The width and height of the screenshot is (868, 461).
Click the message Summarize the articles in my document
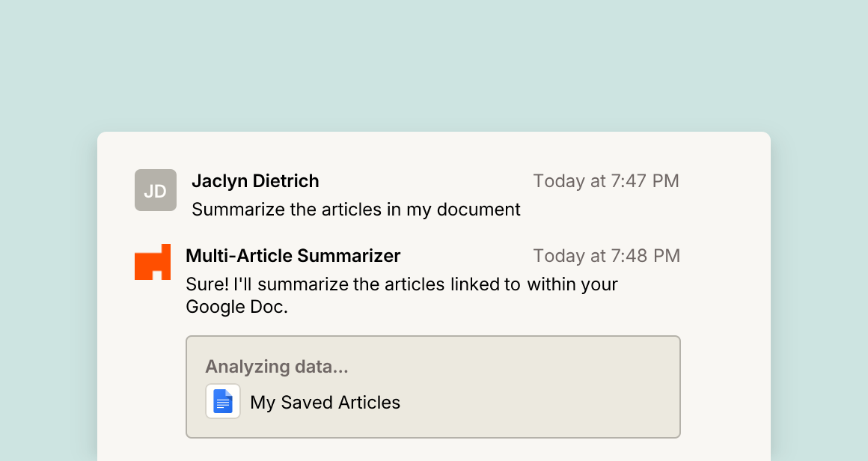tap(356, 210)
